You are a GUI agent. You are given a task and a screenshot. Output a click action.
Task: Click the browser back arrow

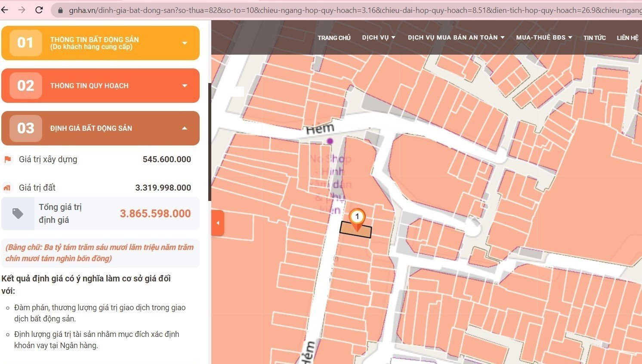pos(4,10)
